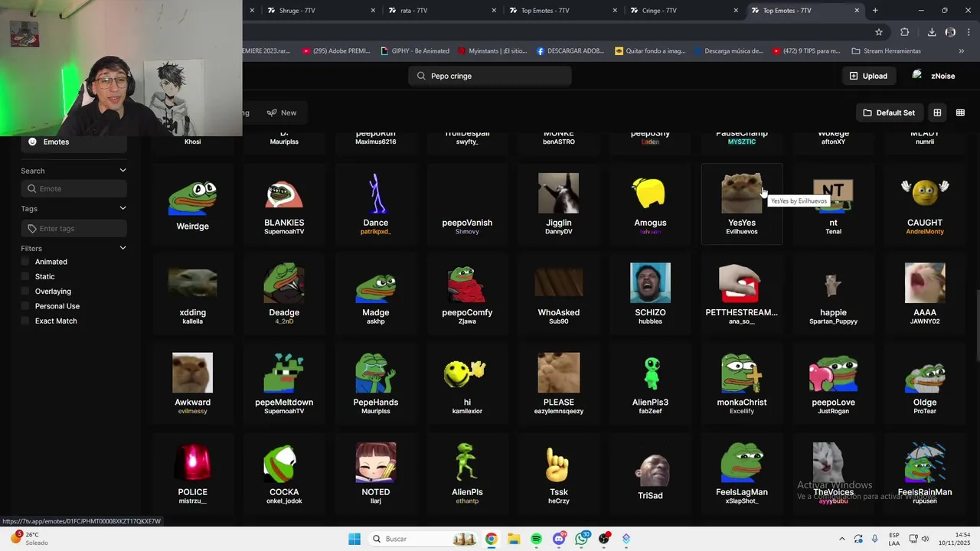980x551 pixels.
Task: Open the Stream Herramientas bookmark folder
Action: pyautogui.click(x=886, y=51)
